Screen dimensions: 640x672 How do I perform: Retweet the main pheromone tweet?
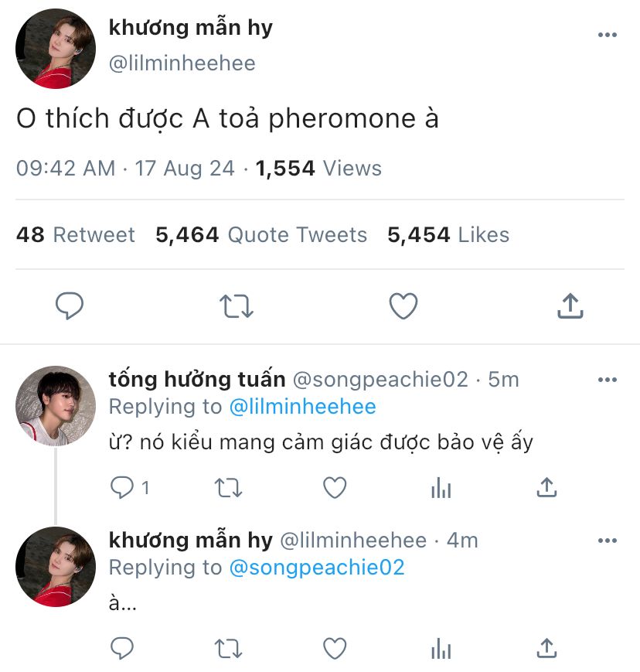pos(237,307)
